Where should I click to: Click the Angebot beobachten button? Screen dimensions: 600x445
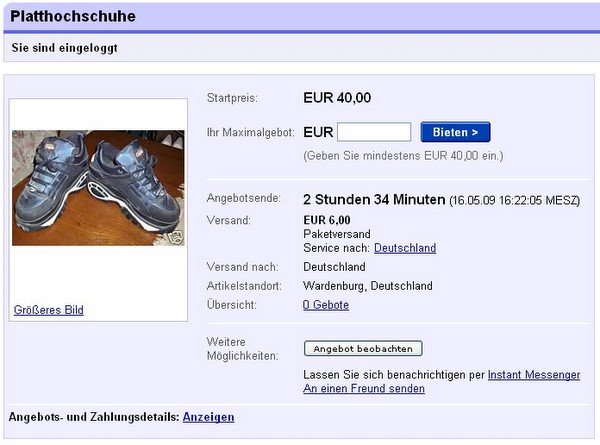click(363, 349)
